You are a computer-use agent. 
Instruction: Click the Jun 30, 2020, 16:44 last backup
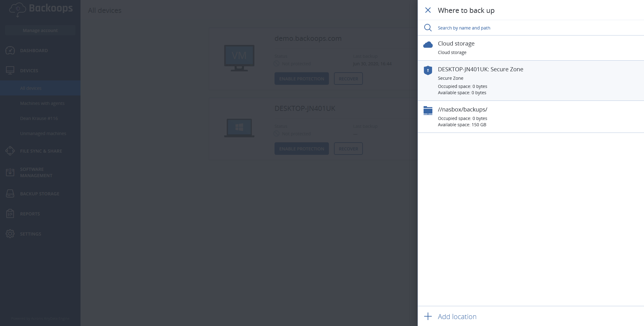(372, 64)
